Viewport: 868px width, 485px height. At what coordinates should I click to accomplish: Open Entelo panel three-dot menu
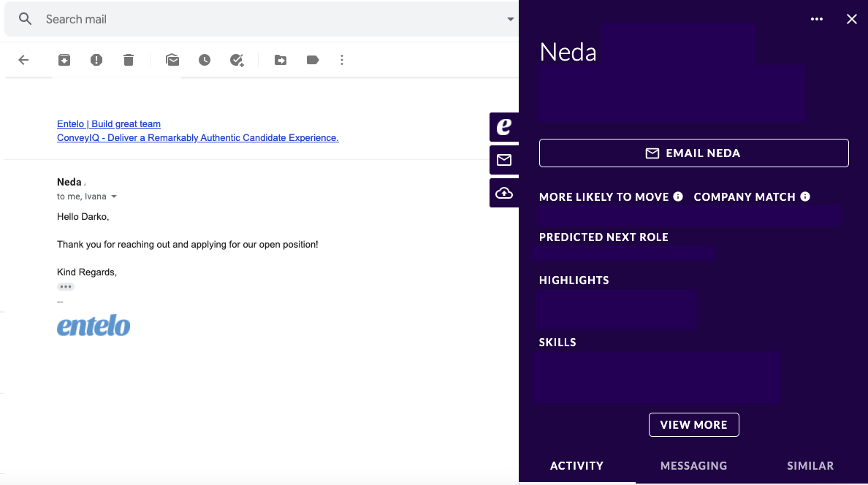click(x=817, y=19)
